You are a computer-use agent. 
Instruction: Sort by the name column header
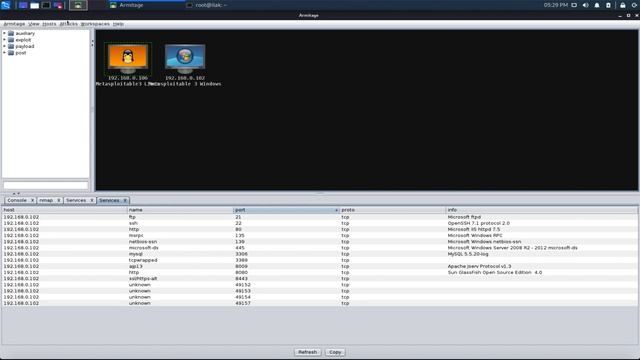[180, 210]
